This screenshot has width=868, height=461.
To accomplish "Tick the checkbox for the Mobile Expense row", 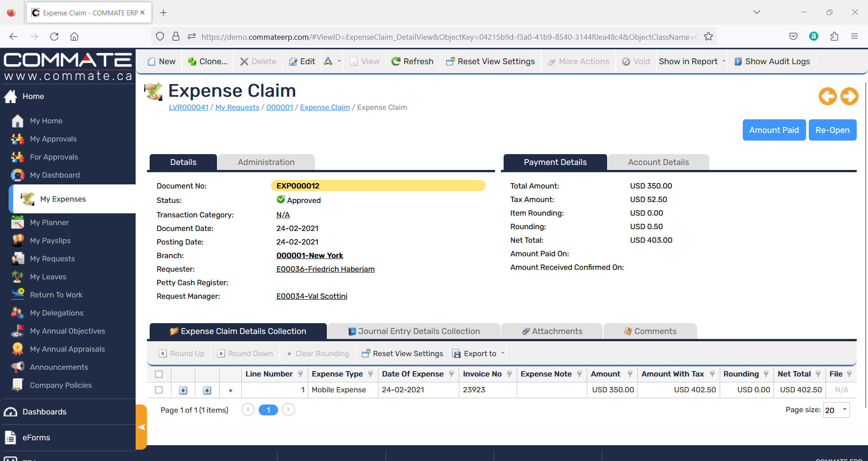I will (159, 390).
